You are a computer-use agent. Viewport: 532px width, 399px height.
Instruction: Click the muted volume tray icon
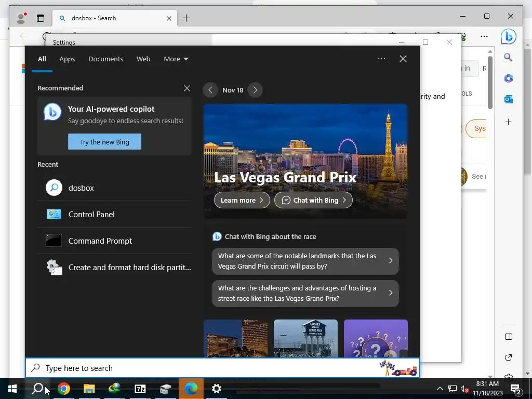pyautogui.click(x=464, y=389)
